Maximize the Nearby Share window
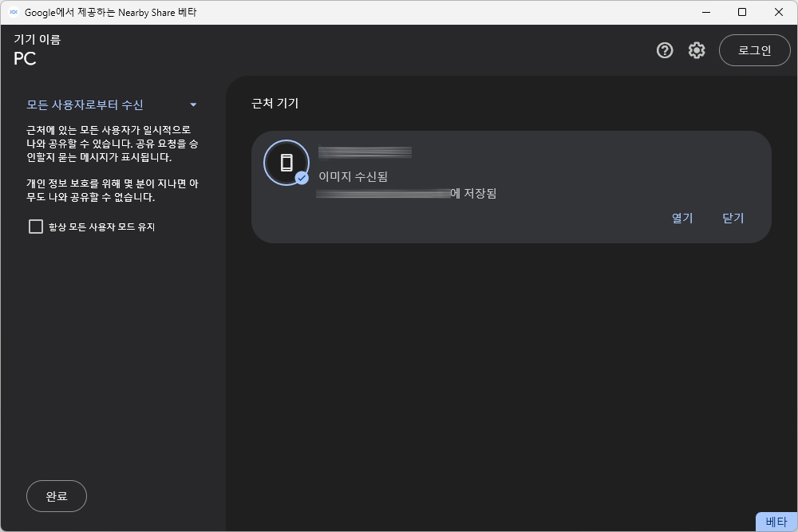 click(x=742, y=12)
